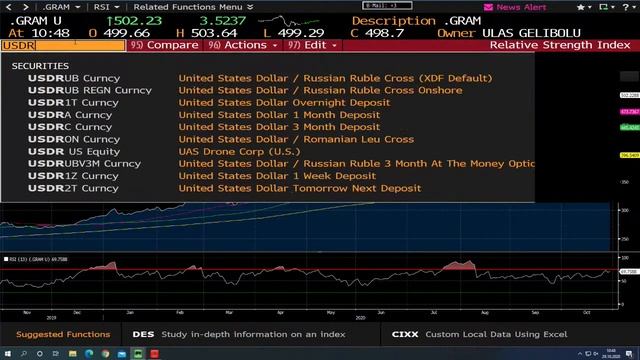The height and width of the screenshot is (360, 640).
Task: Click the last price 502.23 value
Action: coord(134,21)
